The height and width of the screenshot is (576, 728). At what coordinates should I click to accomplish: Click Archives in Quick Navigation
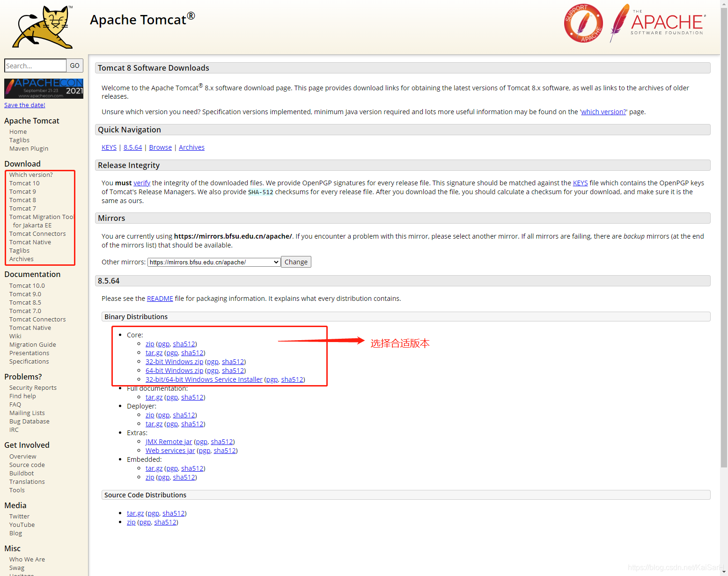point(191,147)
